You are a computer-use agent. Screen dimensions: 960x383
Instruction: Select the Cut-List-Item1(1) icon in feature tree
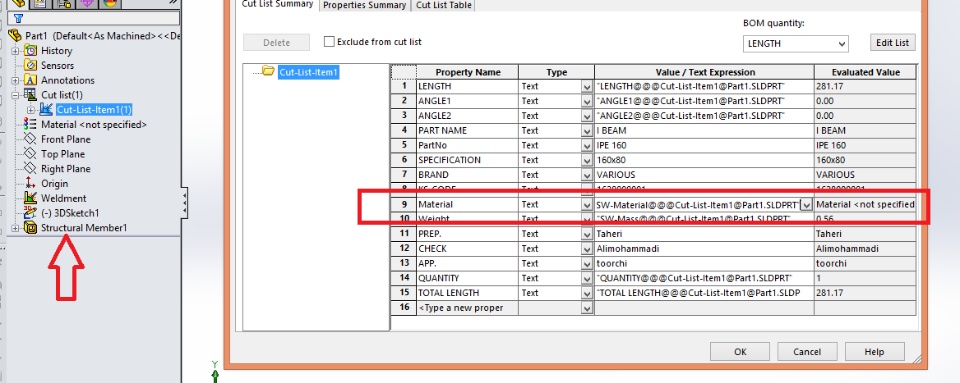coord(45,110)
